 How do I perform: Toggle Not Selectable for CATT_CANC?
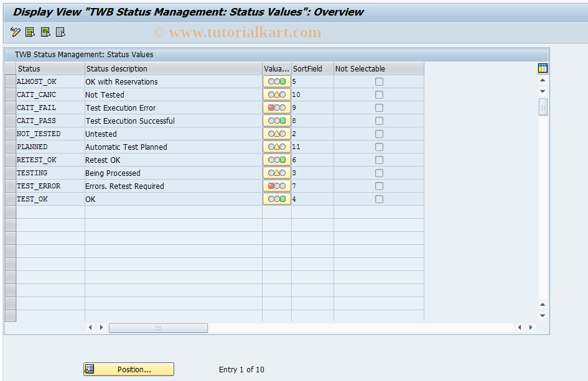(379, 94)
